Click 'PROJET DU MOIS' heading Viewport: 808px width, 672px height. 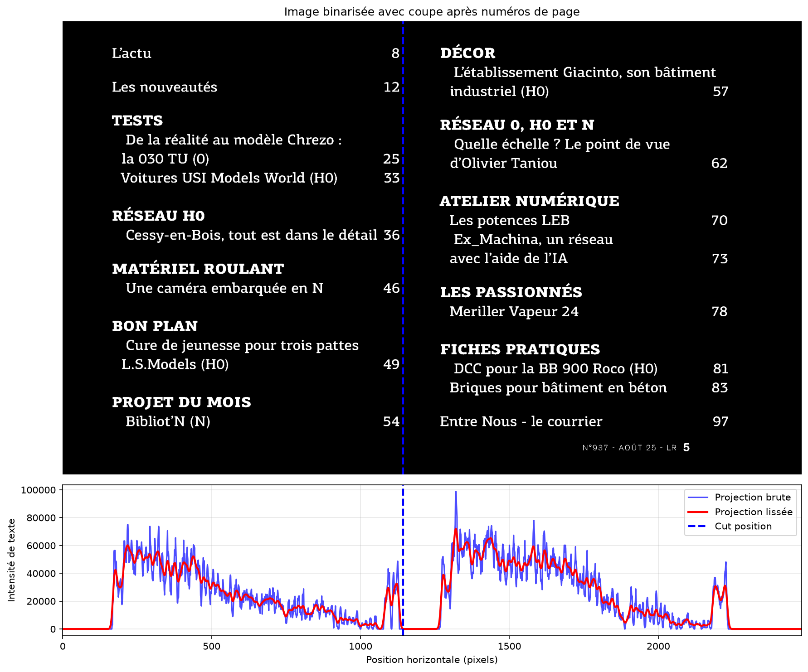click(181, 402)
